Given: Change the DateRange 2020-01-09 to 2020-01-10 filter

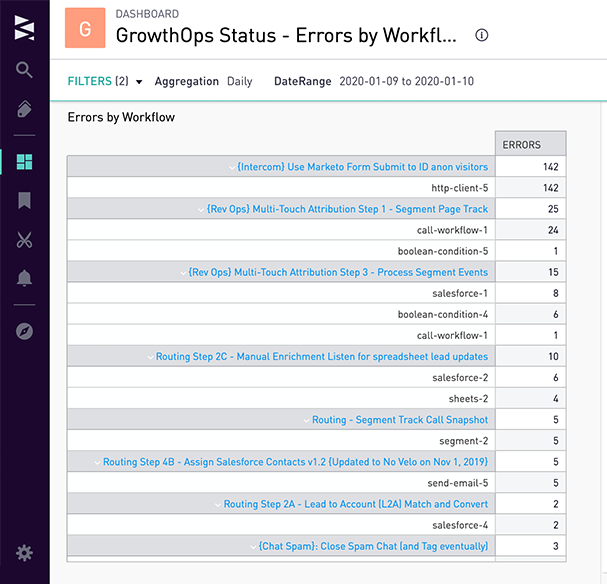Looking at the screenshot, I should pos(374,81).
